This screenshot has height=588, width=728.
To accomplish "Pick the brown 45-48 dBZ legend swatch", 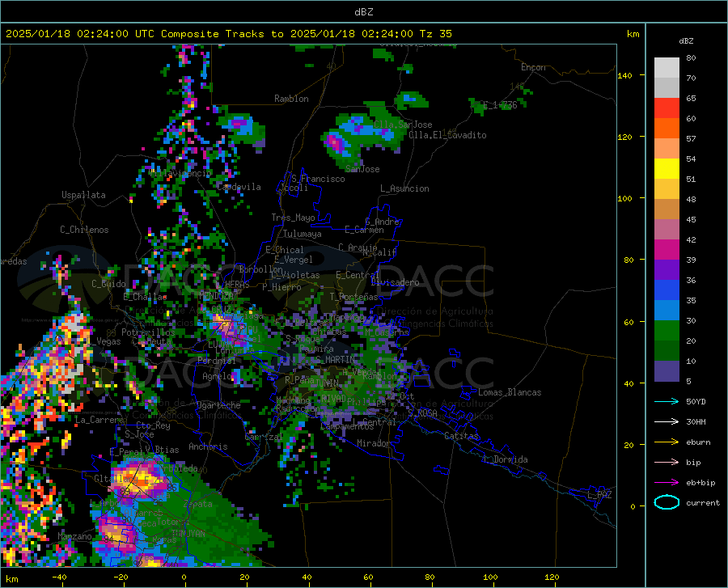I will [x=667, y=209].
